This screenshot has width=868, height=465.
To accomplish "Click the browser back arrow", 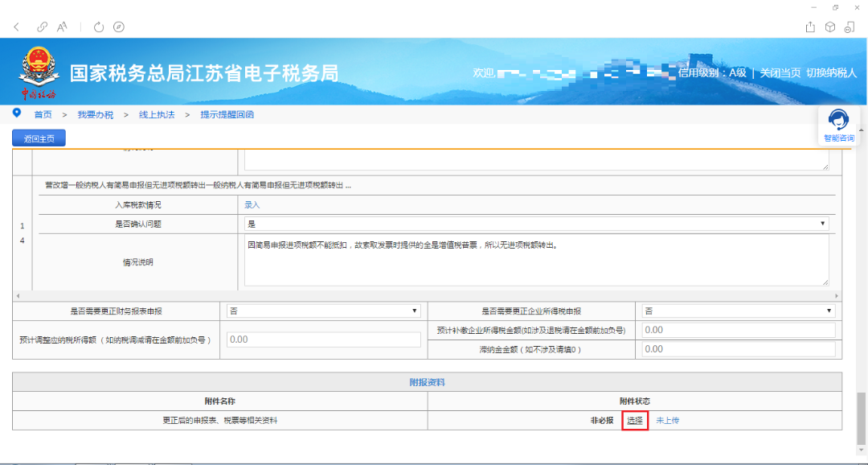I will pyautogui.click(x=17, y=27).
